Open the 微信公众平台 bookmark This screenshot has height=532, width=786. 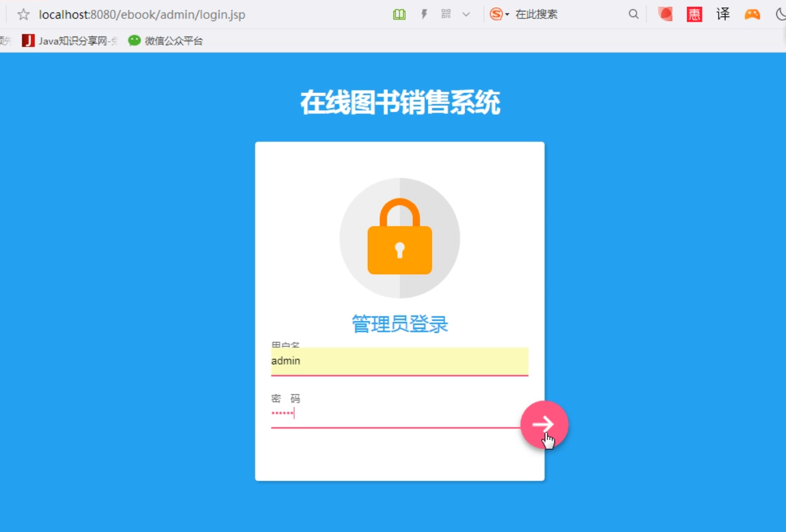click(x=165, y=41)
